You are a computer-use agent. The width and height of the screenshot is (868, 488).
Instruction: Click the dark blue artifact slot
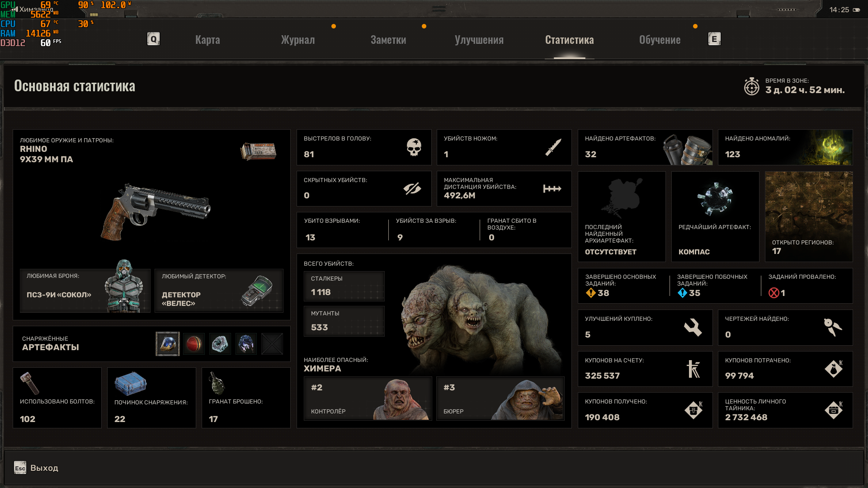click(x=246, y=344)
